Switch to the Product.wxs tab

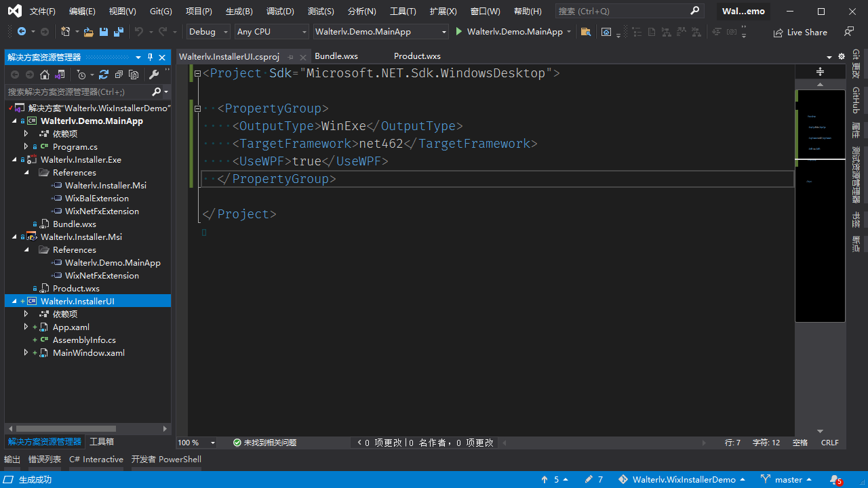[417, 56]
